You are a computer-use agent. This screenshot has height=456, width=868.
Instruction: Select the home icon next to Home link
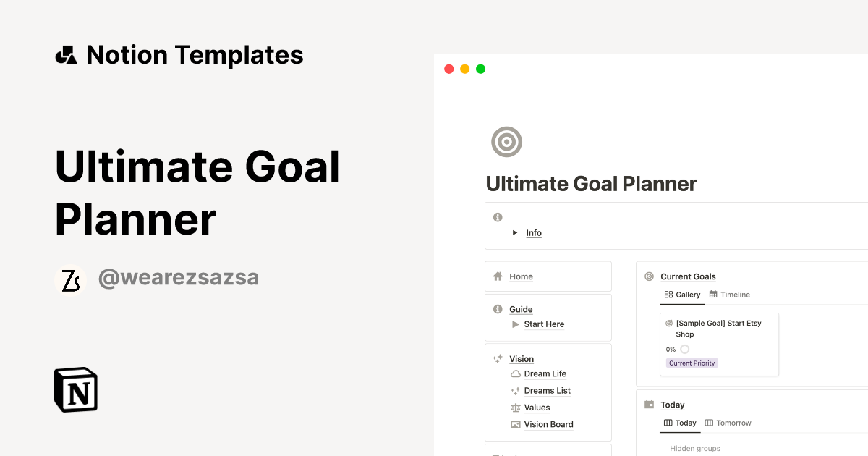[497, 276]
